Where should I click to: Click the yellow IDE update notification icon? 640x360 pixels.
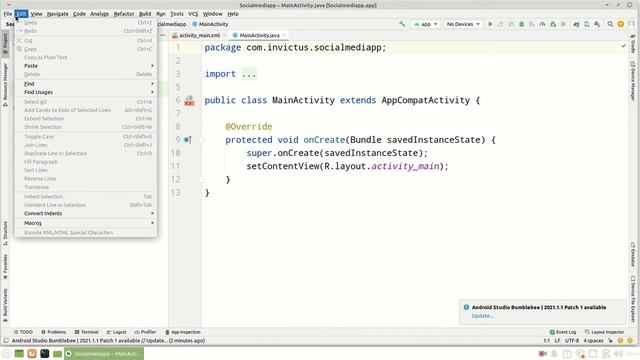click(x=621, y=24)
